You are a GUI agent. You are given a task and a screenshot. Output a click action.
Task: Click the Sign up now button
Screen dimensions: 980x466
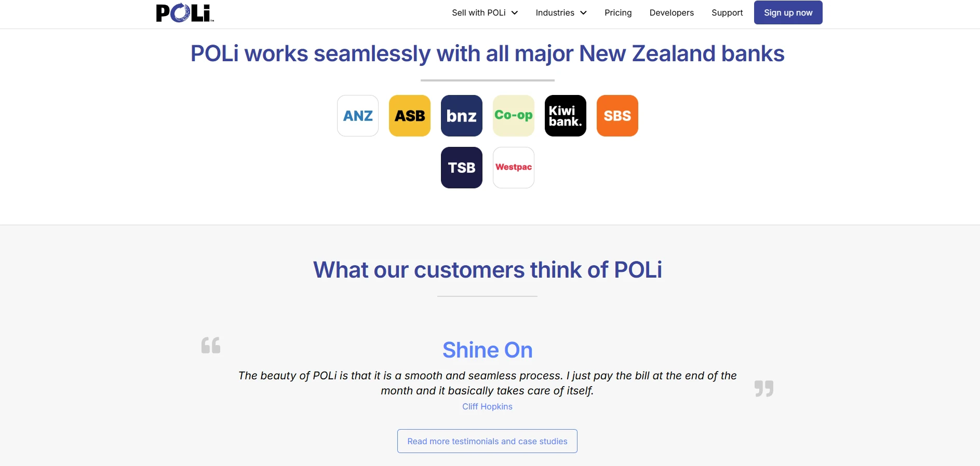click(x=788, y=12)
